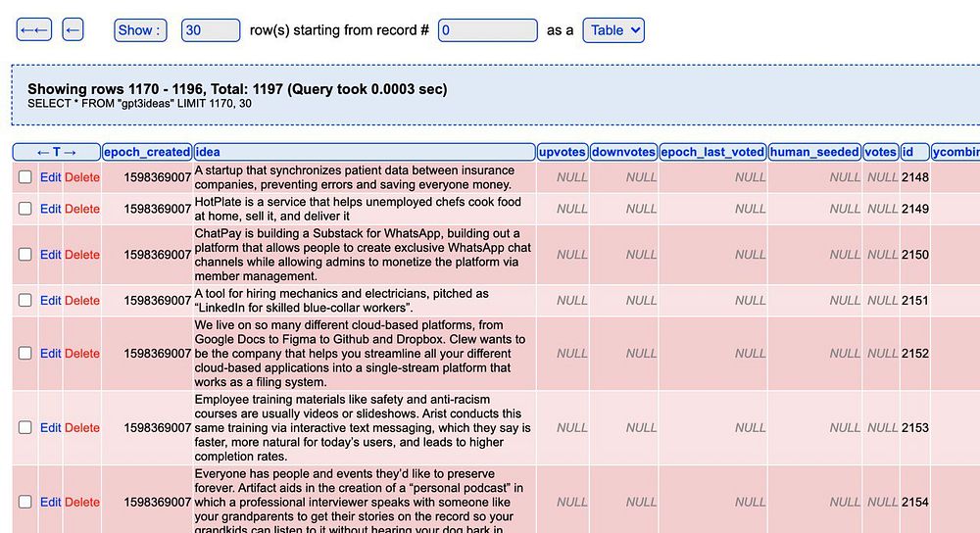Image resolution: width=980 pixels, height=533 pixels.
Task: Edit the row with id 2151
Action: tap(51, 300)
